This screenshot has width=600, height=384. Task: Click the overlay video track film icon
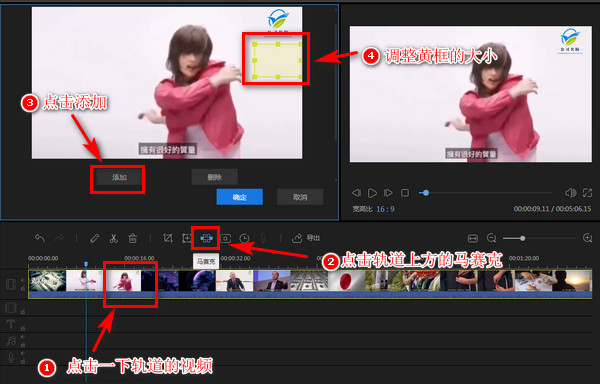tap(11, 308)
